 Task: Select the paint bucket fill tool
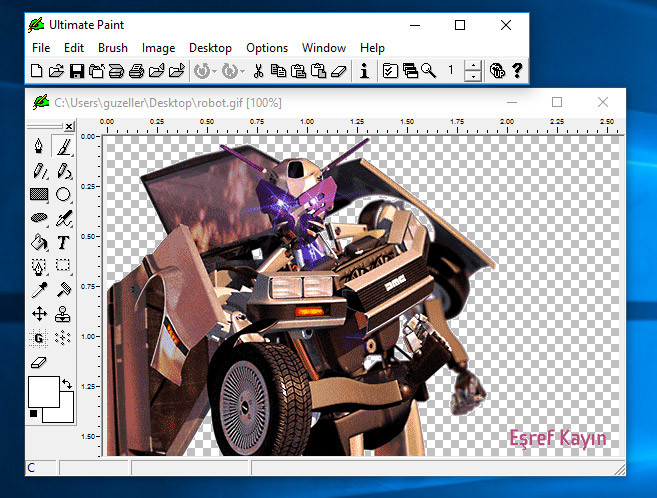[x=39, y=242]
